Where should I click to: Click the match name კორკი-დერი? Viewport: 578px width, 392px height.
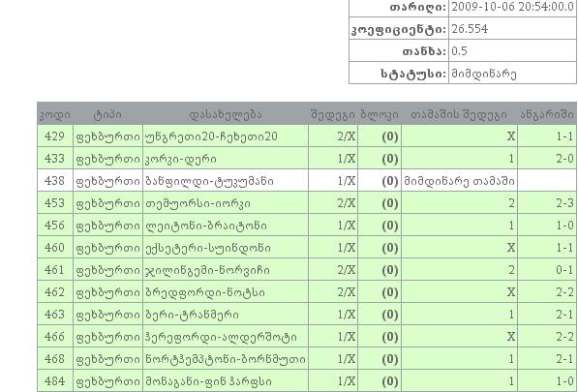(181, 159)
